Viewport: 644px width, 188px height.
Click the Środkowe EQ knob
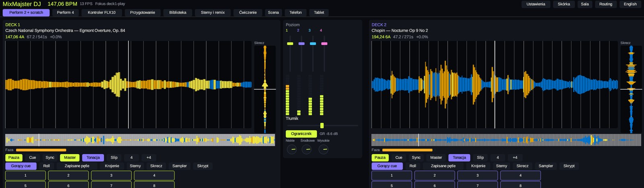307,150
